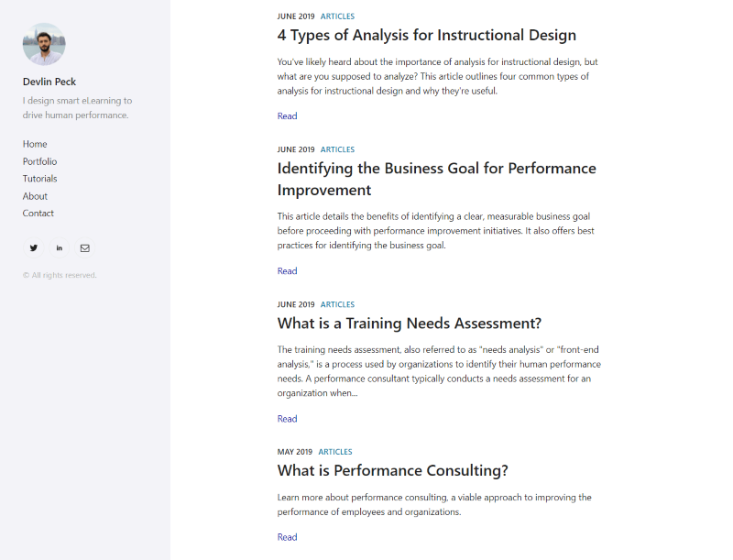Image resolution: width=733 pixels, height=560 pixels.
Task: Navigate to the Contact page
Action: pos(38,213)
